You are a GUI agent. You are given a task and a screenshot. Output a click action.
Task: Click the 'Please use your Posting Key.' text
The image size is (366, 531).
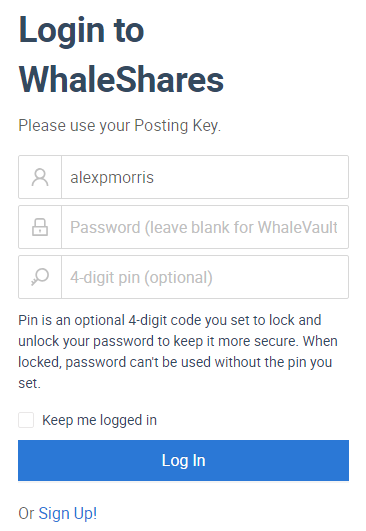pyautogui.click(x=120, y=126)
